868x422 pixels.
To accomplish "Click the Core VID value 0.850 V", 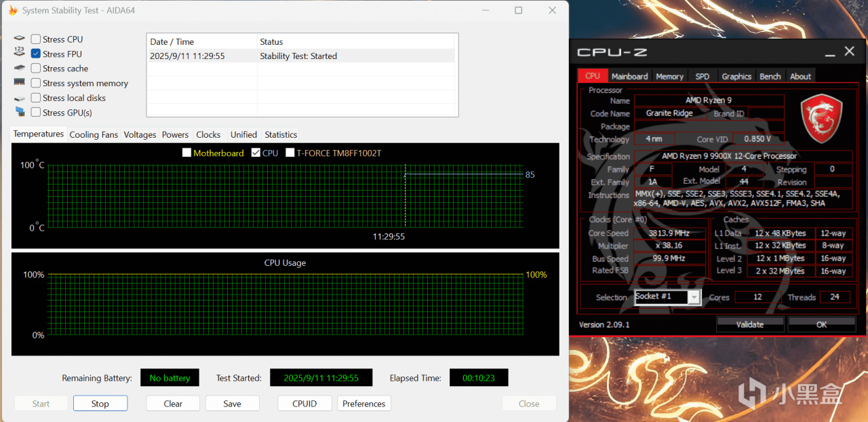I will pos(758,139).
